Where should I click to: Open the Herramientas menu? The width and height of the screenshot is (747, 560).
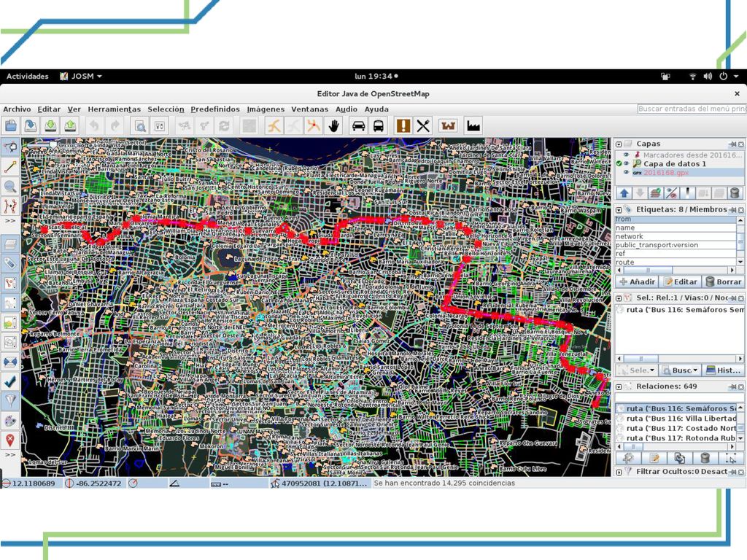(115, 109)
